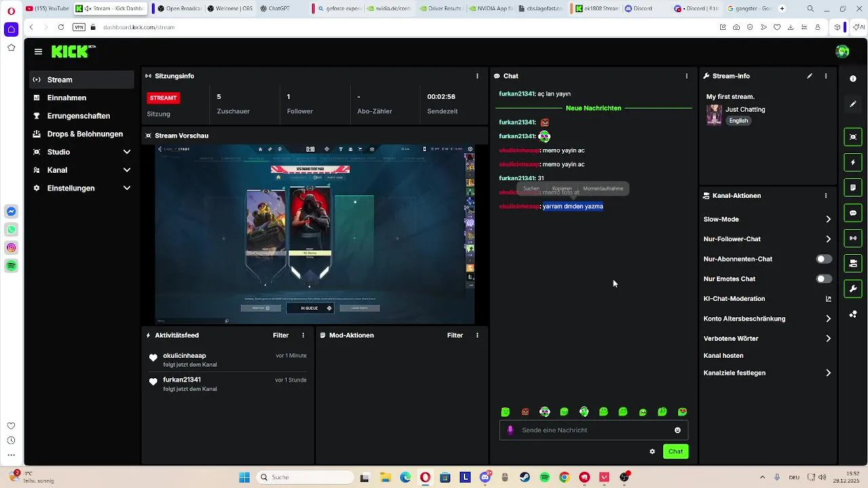
Task: Insert the heart-eyes emote at the end of the emote row
Action: [682, 411]
